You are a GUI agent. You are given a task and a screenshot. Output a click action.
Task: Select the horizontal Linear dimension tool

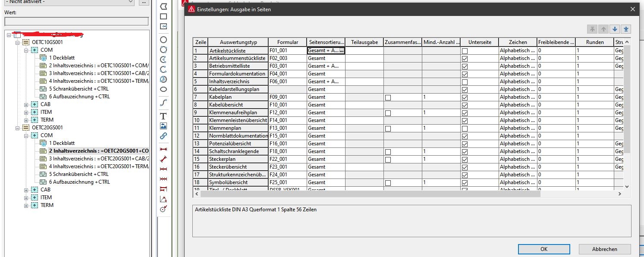coord(163,149)
